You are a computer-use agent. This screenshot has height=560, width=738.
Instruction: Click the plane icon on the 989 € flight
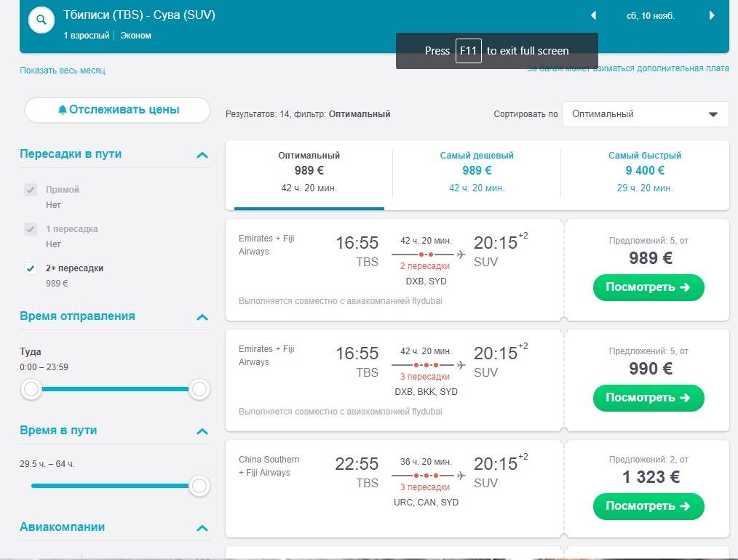[x=461, y=254]
